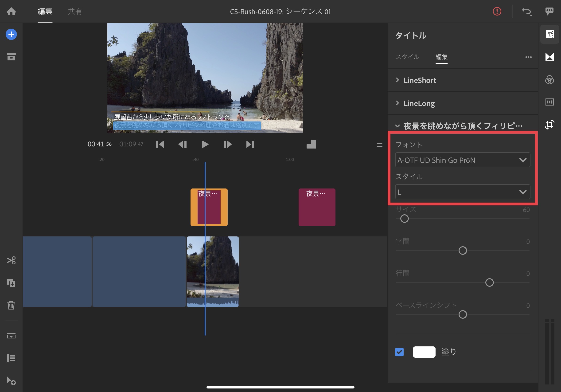561x392 pixels.
Task: Click the white fill color swatch
Action: (424, 352)
